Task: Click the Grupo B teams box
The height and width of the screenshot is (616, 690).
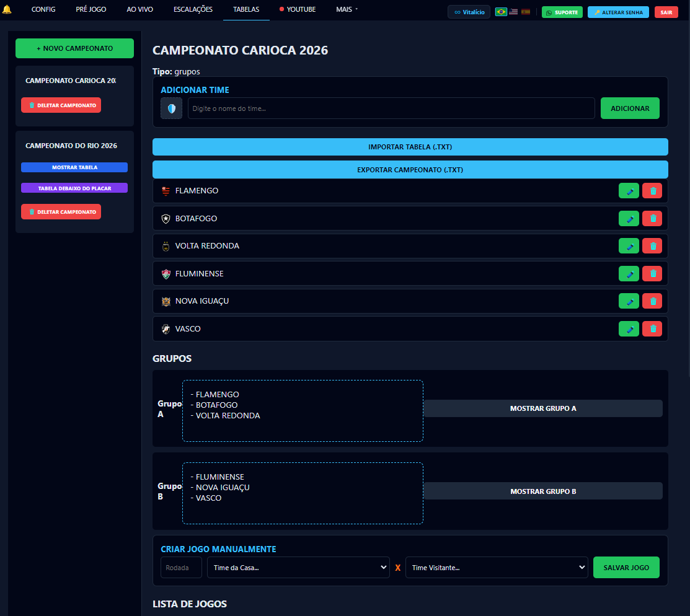Action: click(x=303, y=493)
